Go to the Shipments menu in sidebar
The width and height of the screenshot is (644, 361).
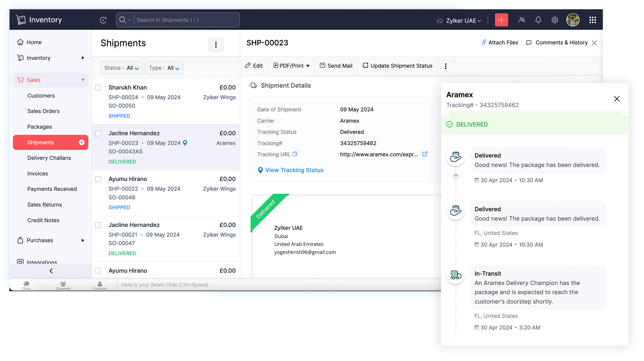pos(41,142)
